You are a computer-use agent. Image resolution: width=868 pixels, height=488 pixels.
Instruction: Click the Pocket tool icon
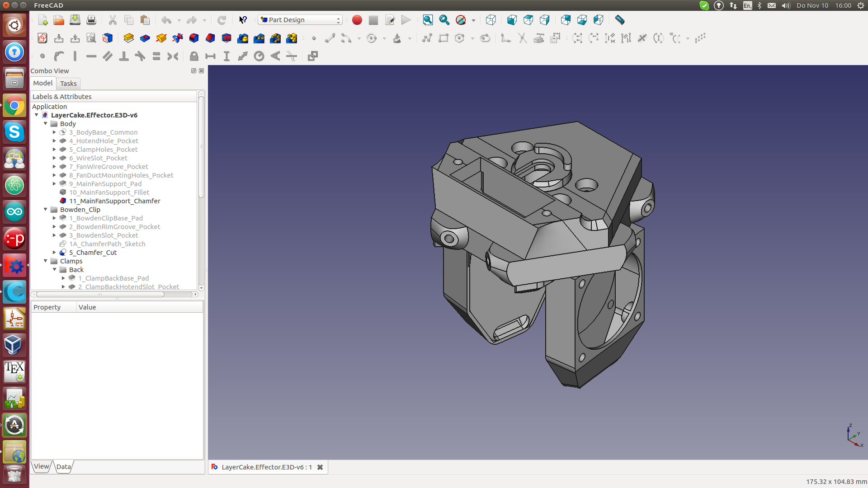[x=145, y=38]
